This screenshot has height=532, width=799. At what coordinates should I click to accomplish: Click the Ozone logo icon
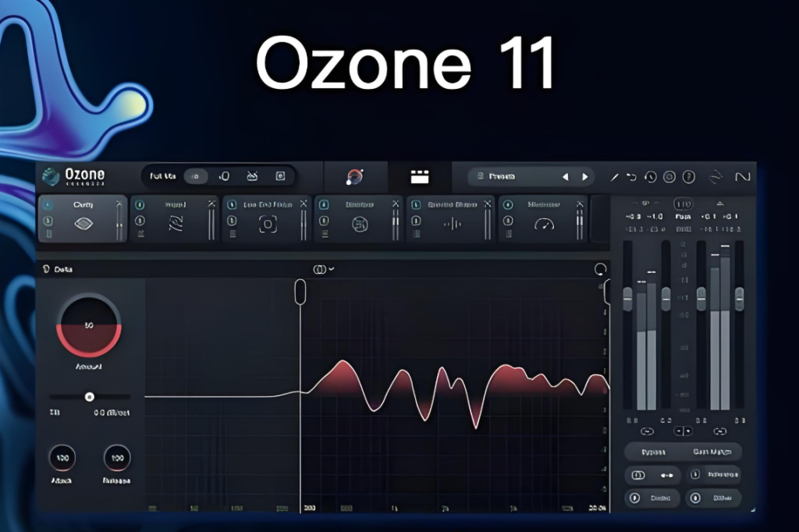click(51, 176)
